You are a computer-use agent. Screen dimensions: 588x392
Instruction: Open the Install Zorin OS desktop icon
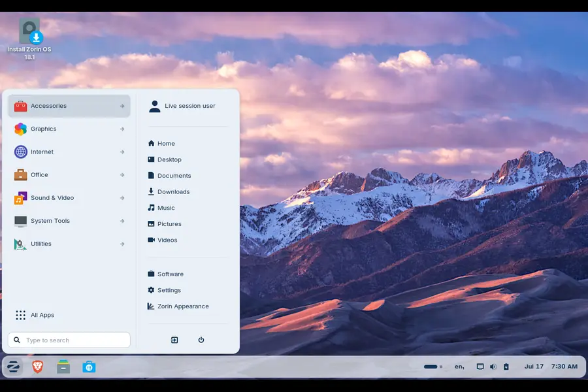point(29,39)
